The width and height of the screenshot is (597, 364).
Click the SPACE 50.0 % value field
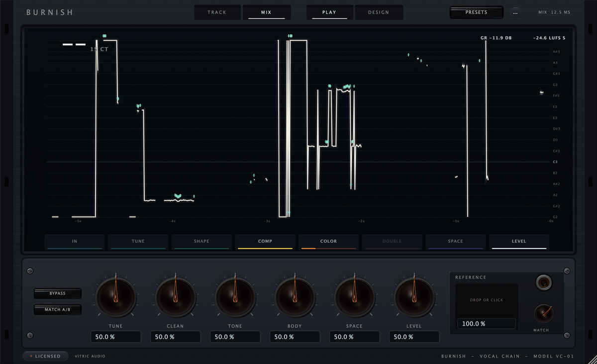coord(354,337)
